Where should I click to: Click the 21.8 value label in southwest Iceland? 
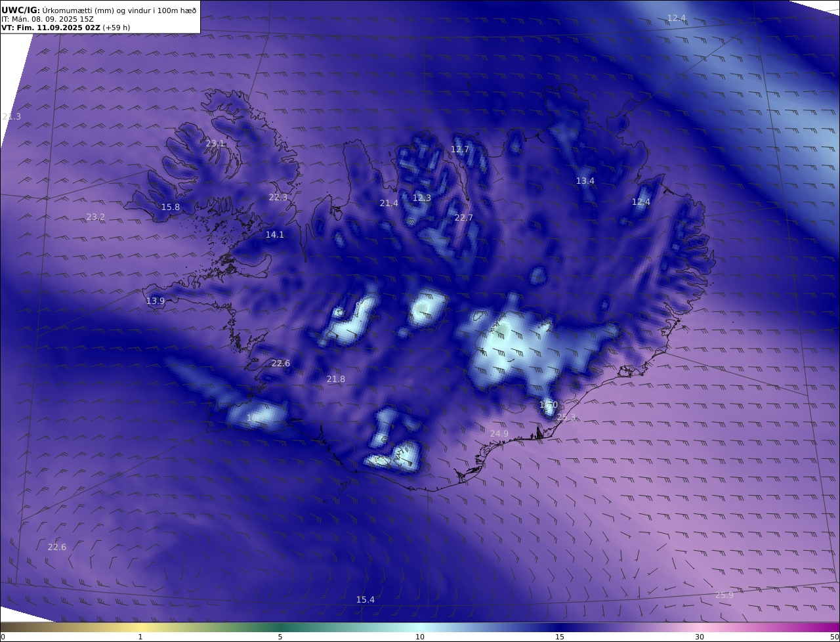(x=336, y=379)
